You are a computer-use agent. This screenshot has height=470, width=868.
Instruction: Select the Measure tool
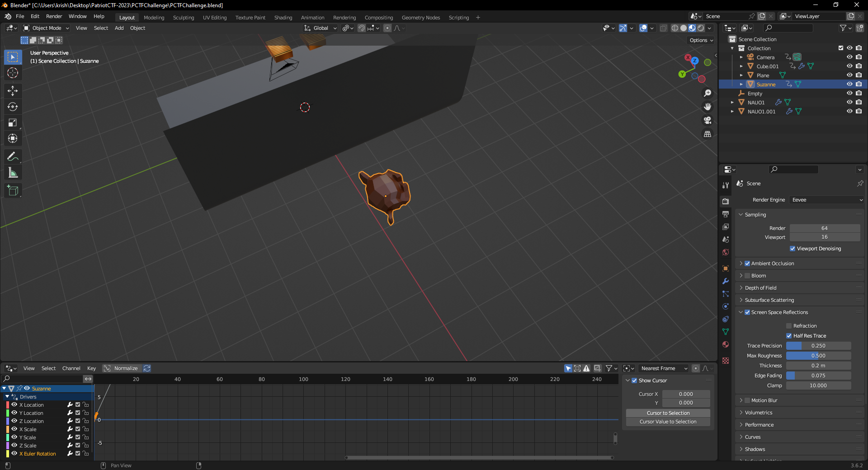point(13,173)
